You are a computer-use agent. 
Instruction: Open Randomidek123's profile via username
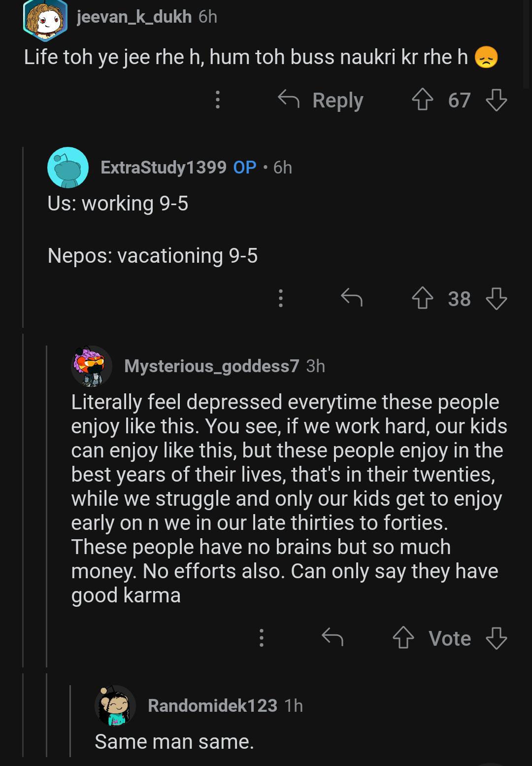(x=212, y=706)
